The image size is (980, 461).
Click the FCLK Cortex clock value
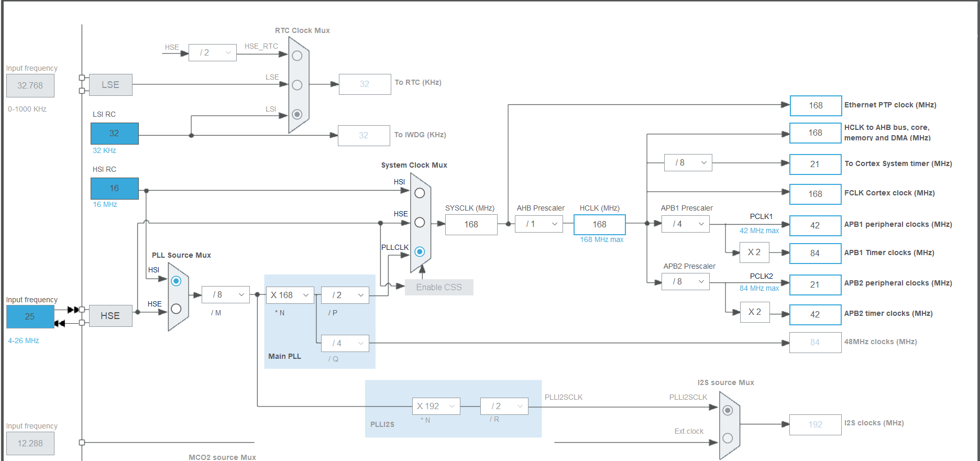coord(816,194)
